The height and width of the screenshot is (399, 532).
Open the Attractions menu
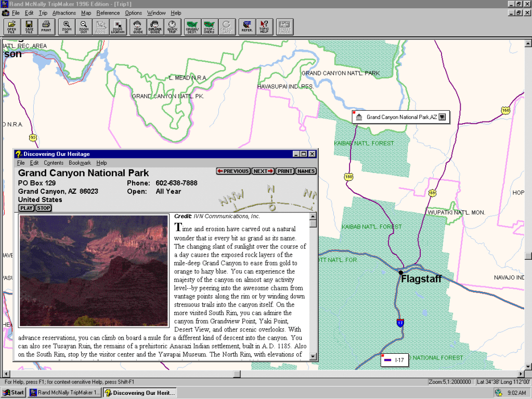[64, 13]
